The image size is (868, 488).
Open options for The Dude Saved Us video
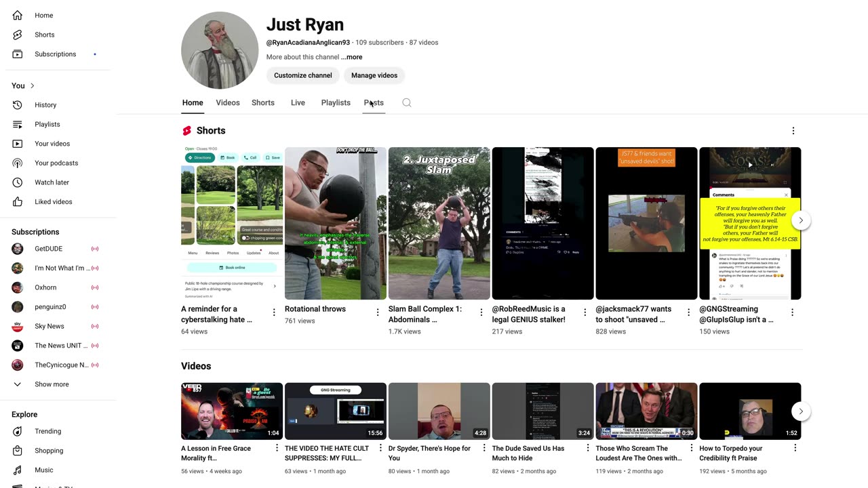pyautogui.click(x=588, y=448)
